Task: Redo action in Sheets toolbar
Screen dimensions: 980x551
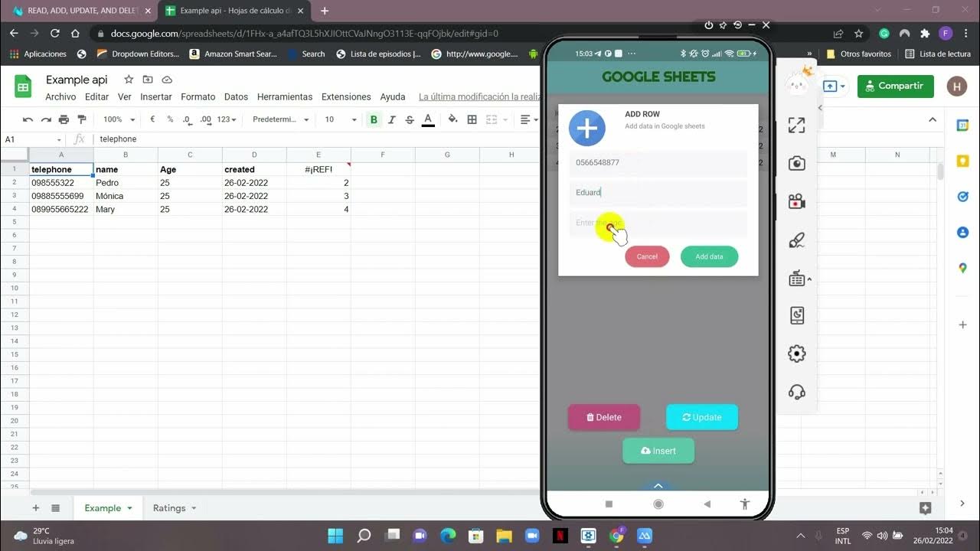Action: [47, 119]
